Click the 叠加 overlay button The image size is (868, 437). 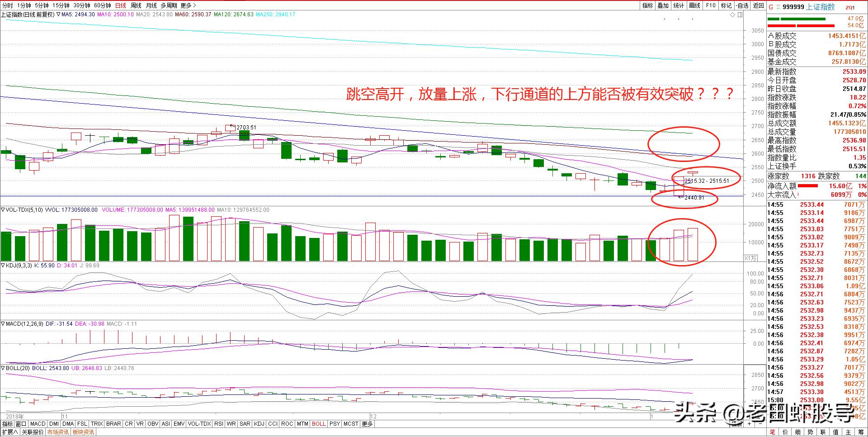(663, 5)
